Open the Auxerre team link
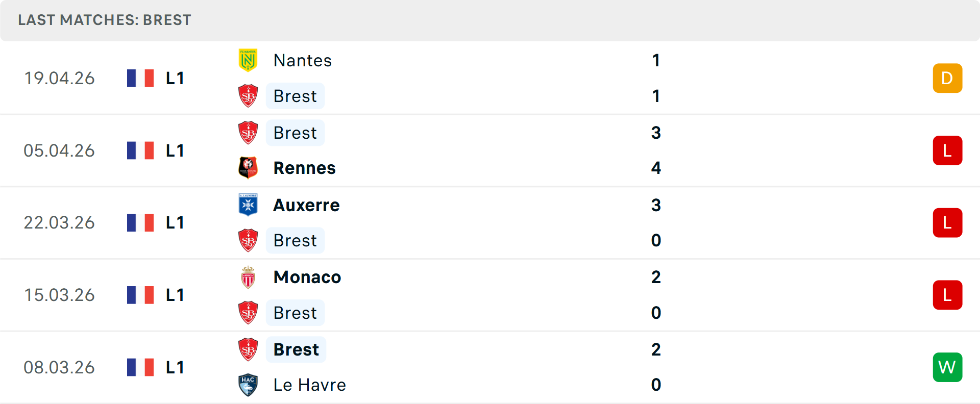 click(307, 205)
